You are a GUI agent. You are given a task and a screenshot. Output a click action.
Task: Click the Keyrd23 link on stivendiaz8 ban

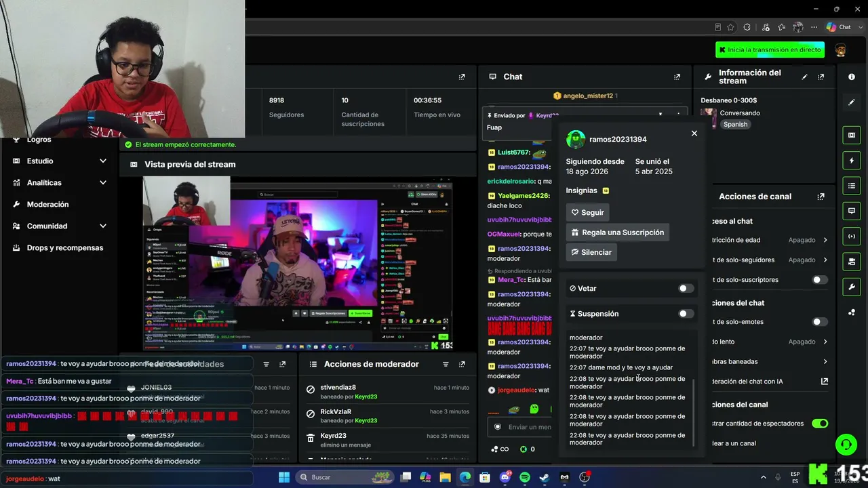pyautogui.click(x=366, y=396)
